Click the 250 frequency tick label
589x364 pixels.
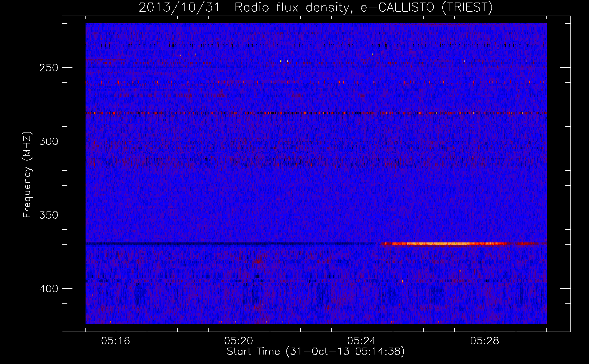(x=48, y=68)
